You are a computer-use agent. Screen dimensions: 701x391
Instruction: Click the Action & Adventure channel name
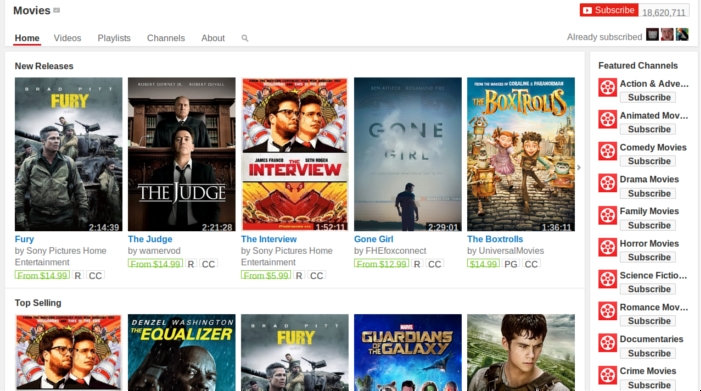pos(654,84)
